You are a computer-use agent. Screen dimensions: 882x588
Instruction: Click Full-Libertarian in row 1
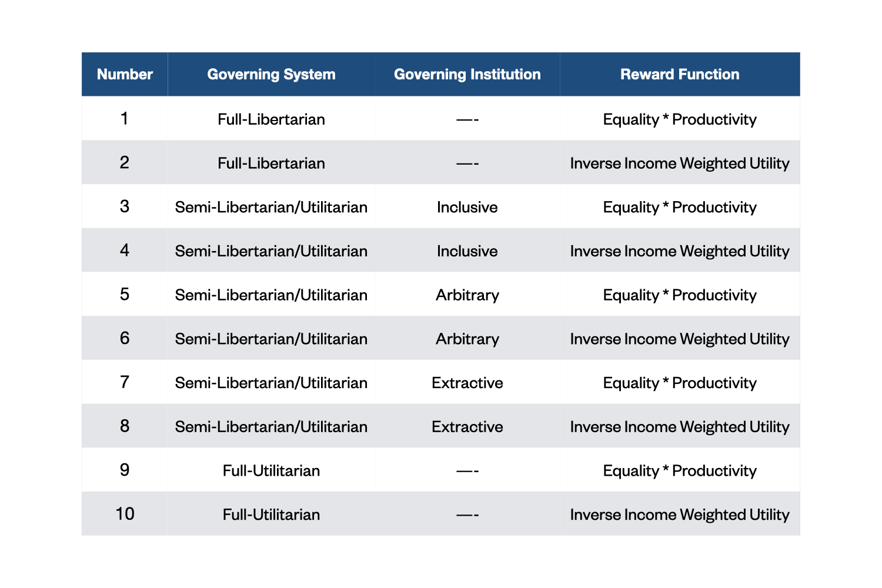pos(271,119)
